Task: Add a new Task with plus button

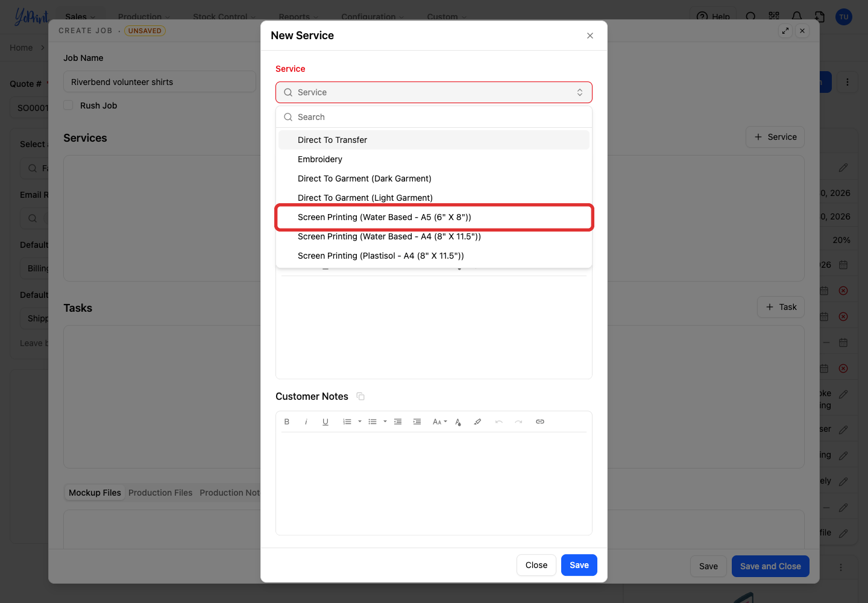Action: [781, 307]
